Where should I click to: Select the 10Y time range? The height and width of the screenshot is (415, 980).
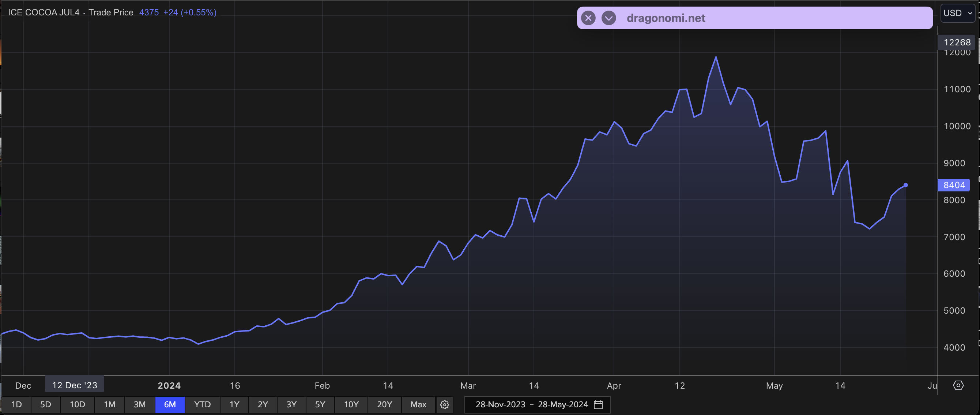351,404
